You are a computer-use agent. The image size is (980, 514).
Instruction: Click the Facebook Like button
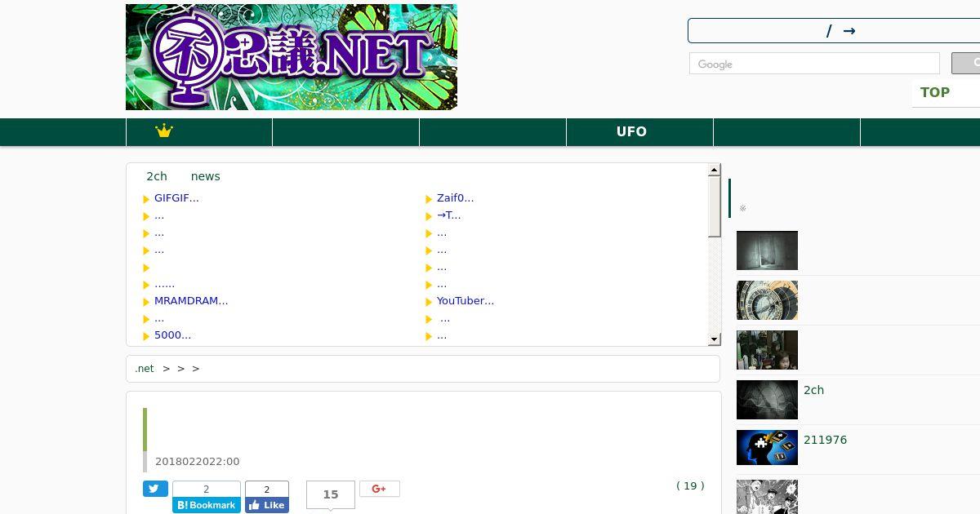pos(267,505)
